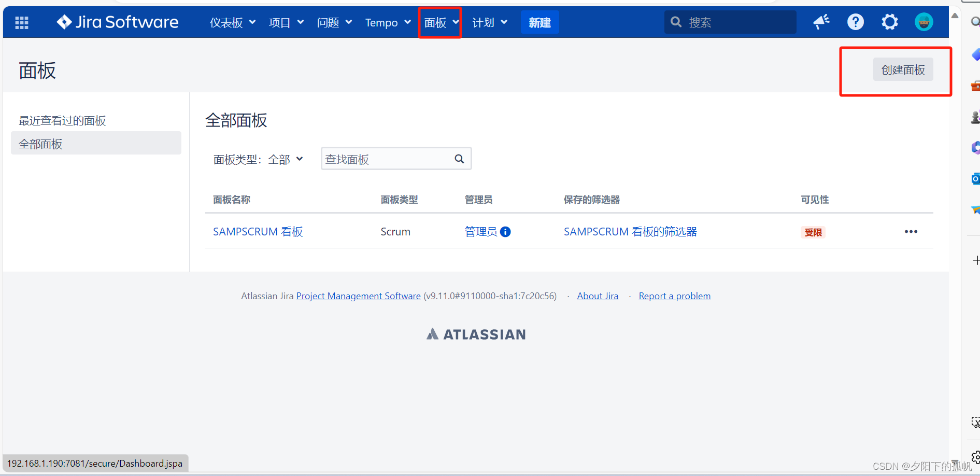
Task: Open SAMPSCRUM 看板的筛选器 filter link
Action: coord(630,232)
